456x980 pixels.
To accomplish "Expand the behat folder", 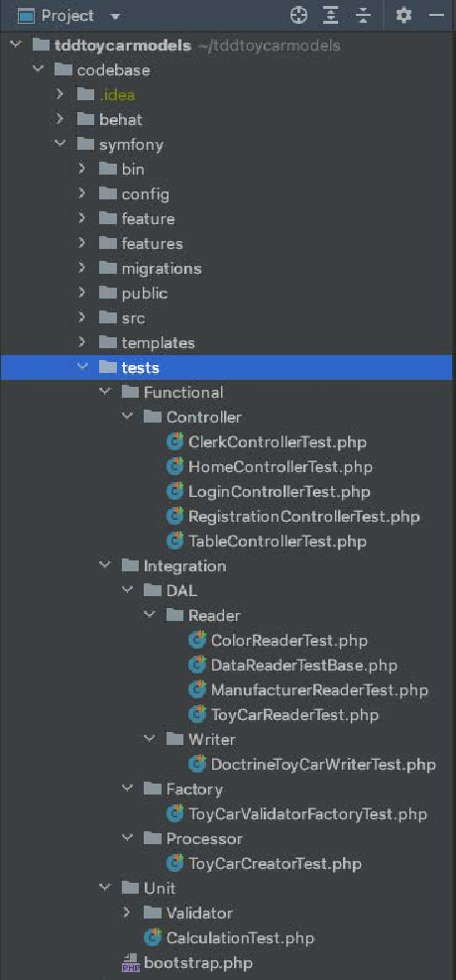I will 59,119.
